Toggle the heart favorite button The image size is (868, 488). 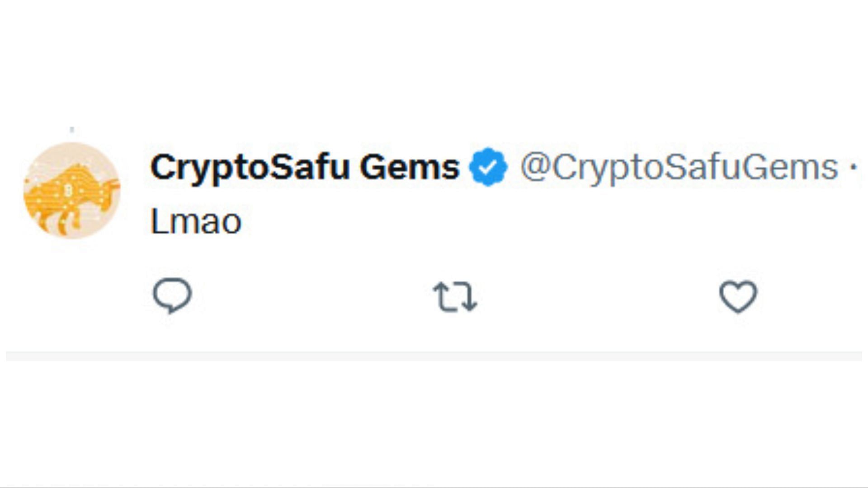coord(738,297)
